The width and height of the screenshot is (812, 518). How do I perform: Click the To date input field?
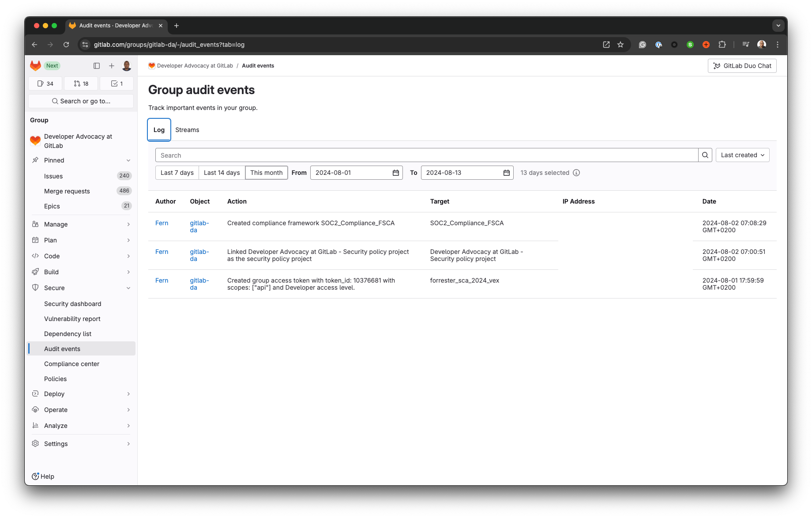pyautogui.click(x=459, y=173)
